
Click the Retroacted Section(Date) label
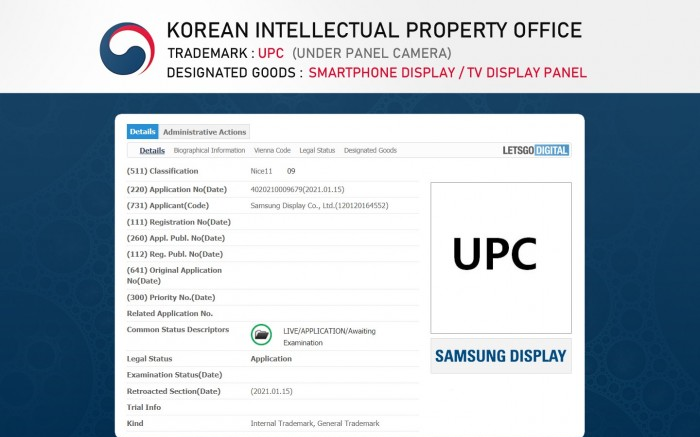[x=174, y=391]
